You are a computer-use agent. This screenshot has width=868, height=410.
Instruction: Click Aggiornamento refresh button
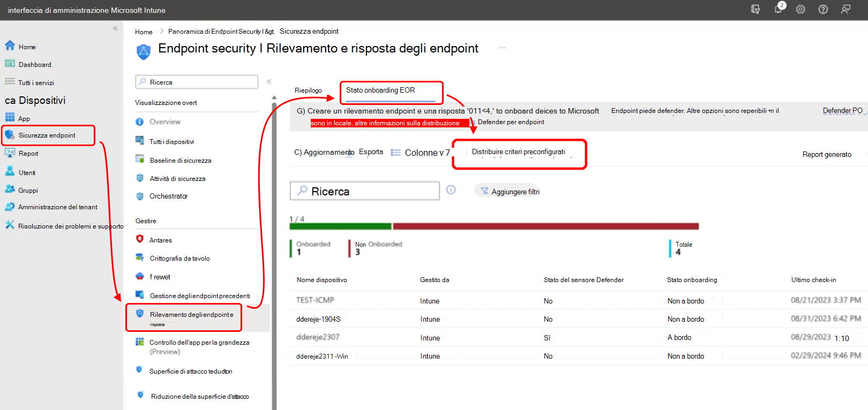324,153
